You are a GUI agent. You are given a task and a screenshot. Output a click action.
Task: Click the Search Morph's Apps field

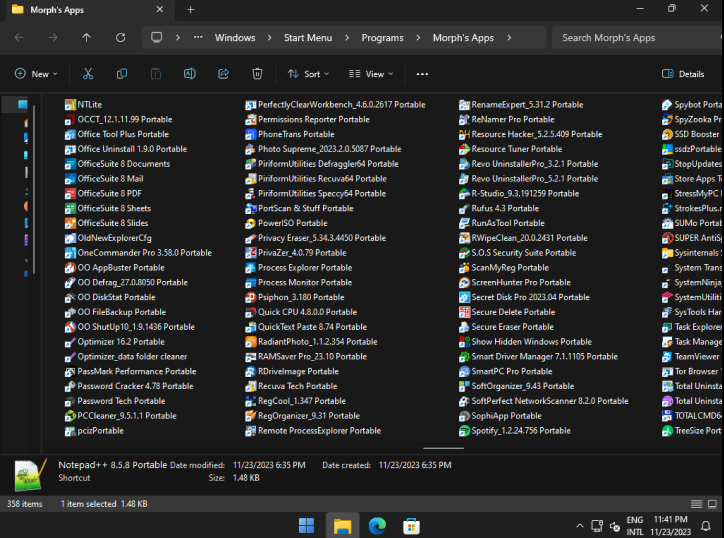pyautogui.click(x=637, y=38)
